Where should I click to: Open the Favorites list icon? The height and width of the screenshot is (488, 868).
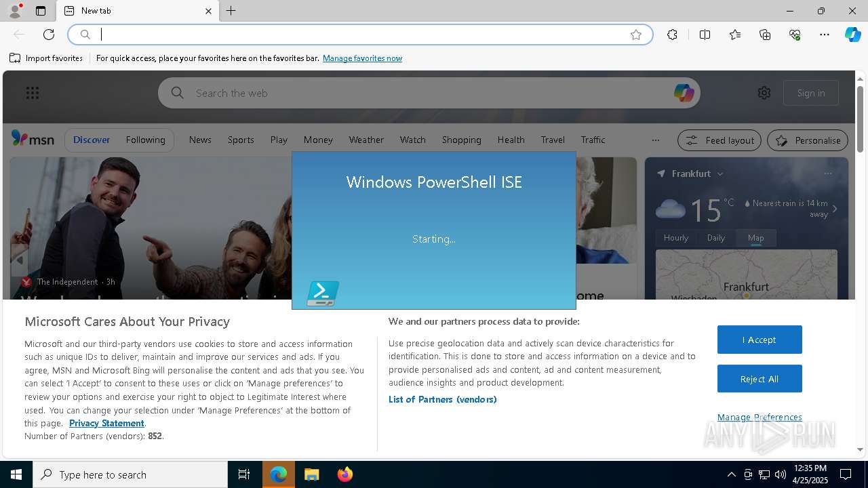coord(735,35)
